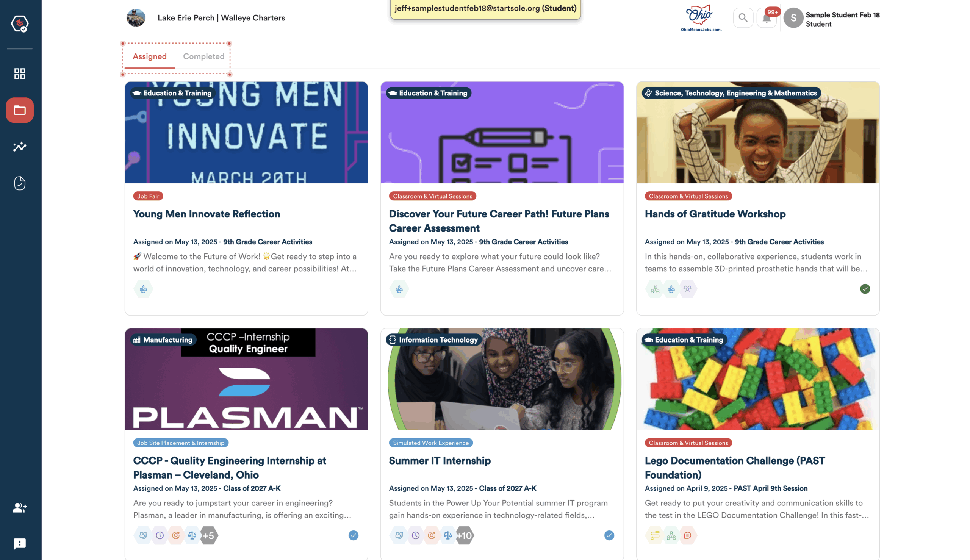970x560 pixels.
Task: Click red chat skill hexagon on Lego Documentation card
Action: pyautogui.click(x=687, y=535)
